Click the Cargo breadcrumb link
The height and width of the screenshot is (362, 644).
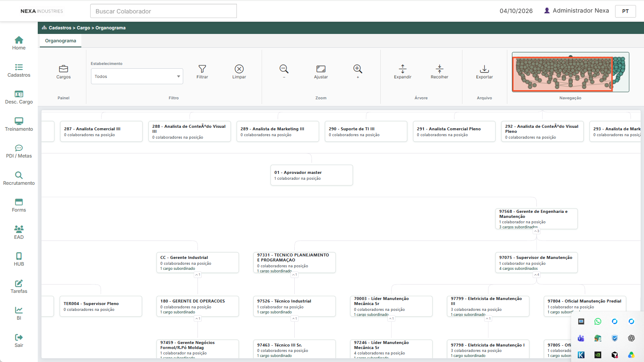(x=83, y=28)
